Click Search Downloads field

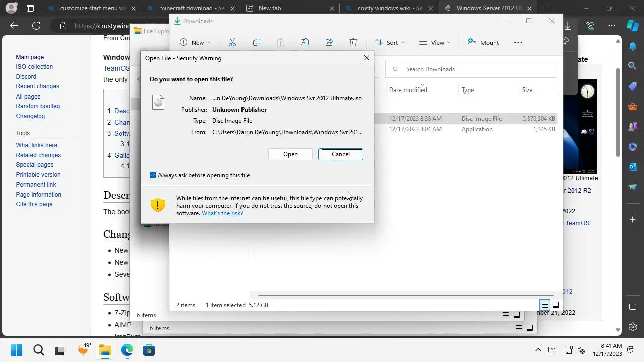click(471, 69)
